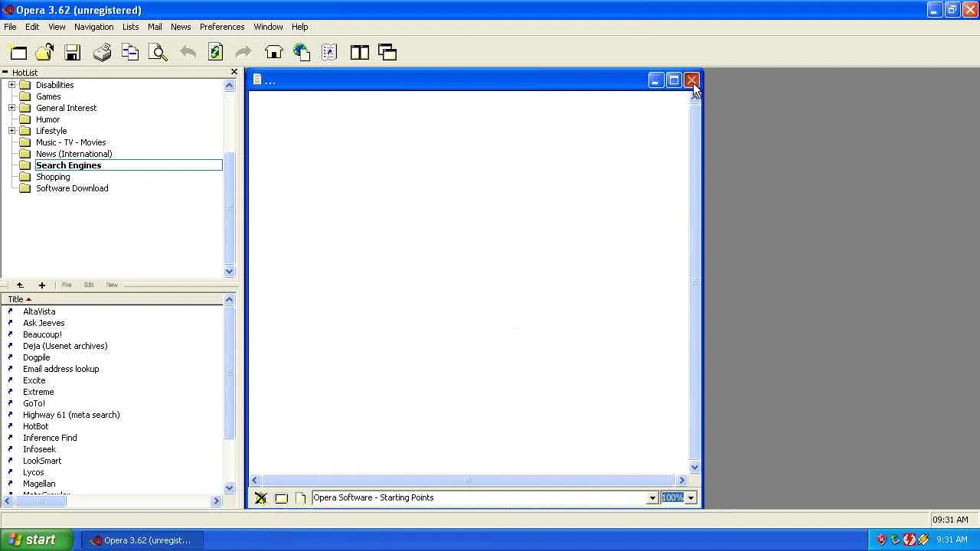Open the Ask Jeeves bookmark
This screenshot has height=551, width=980.
tap(44, 323)
